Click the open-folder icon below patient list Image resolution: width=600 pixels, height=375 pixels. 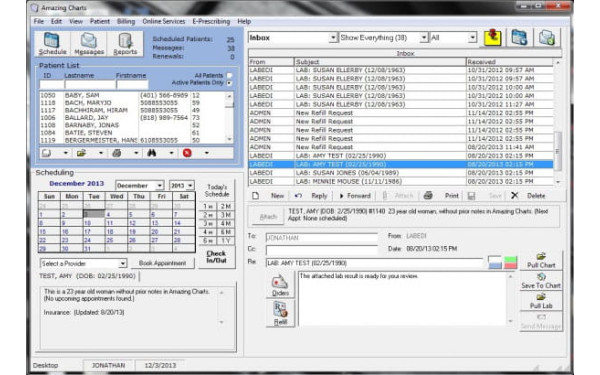81,153
